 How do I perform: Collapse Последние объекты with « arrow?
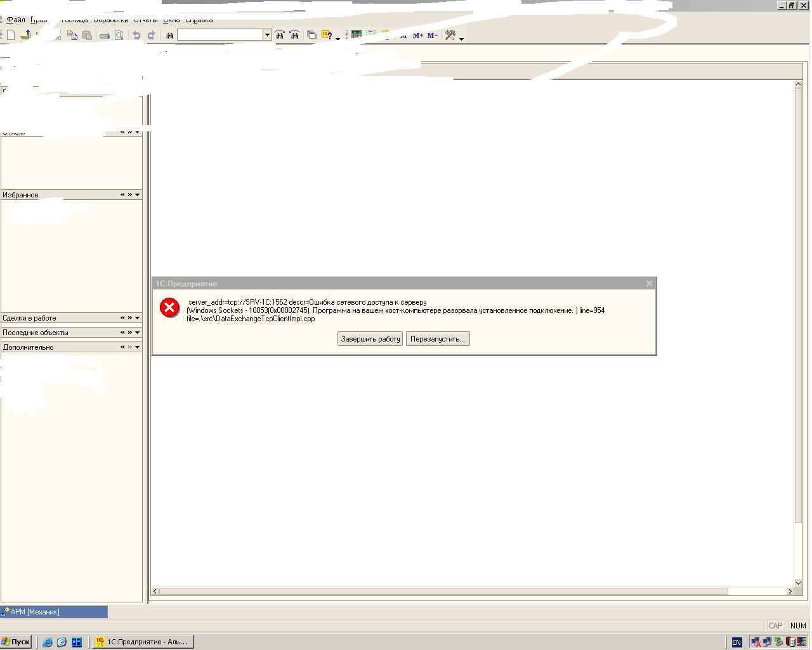coord(122,333)
